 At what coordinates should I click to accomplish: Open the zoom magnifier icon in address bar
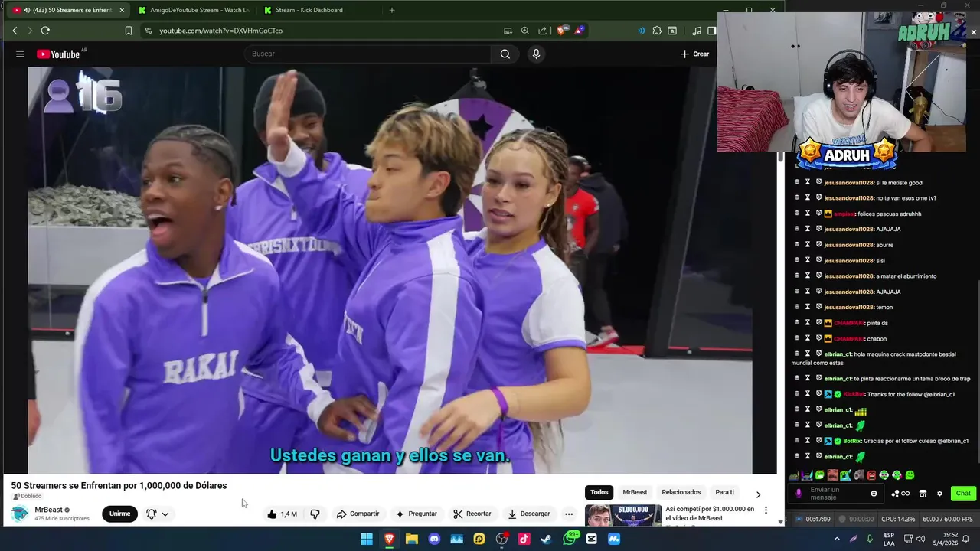click(x=525, y=31)
